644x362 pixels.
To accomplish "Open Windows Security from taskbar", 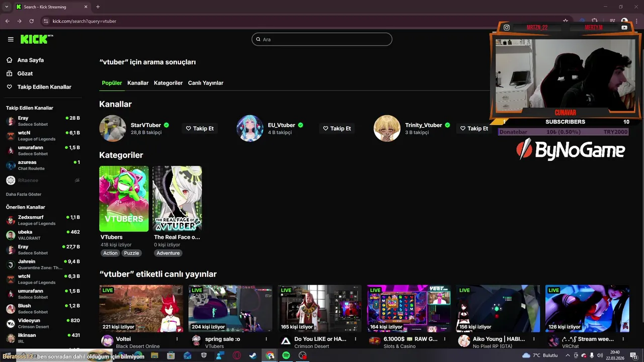I will click(204, 355).
